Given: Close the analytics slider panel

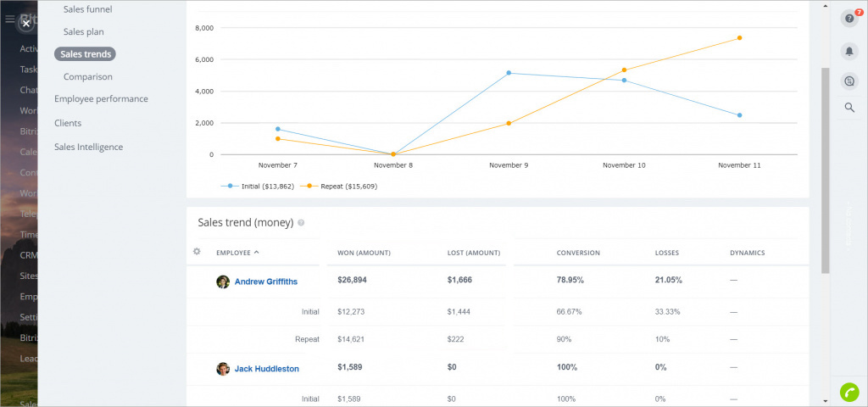Looking at the screenshot, I should [x=26, y=24].
